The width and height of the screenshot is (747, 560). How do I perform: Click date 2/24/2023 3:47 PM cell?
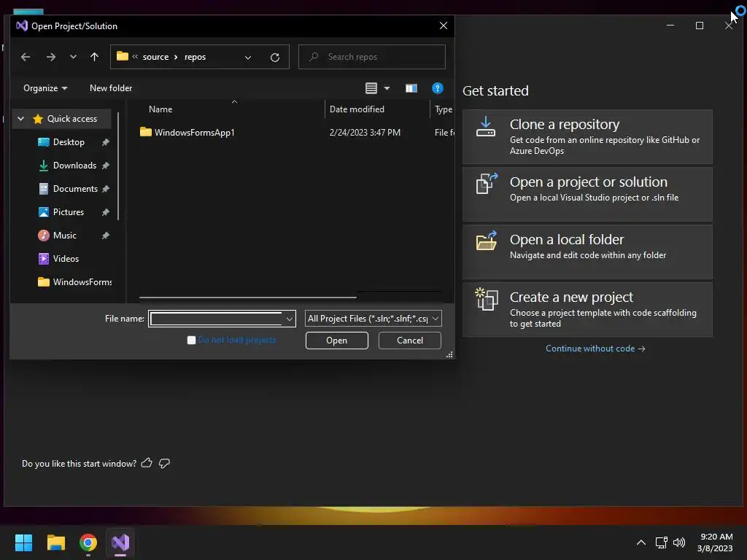tap(365, 133)
